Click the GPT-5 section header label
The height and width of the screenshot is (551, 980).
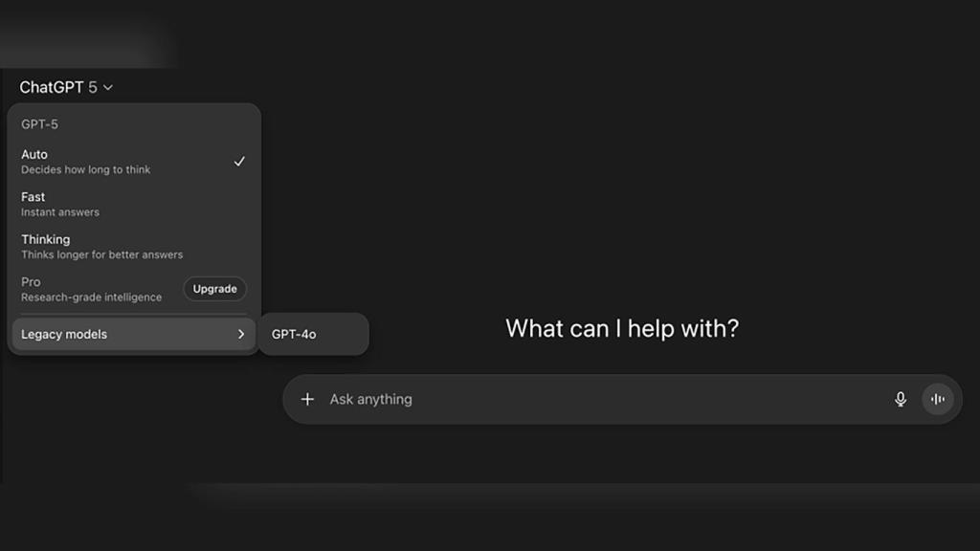pyautogui.click(x=40, y=124)
